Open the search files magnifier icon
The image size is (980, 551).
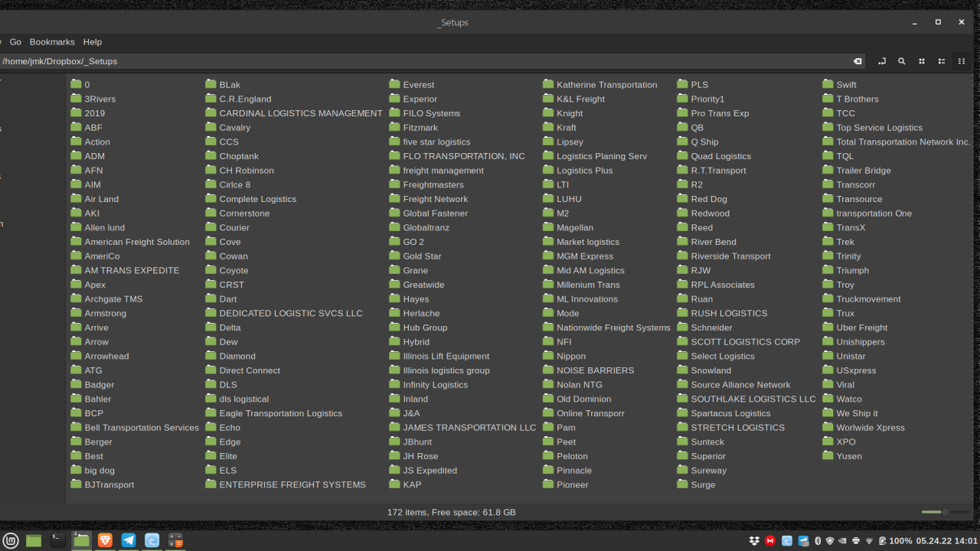click(902, 61)
